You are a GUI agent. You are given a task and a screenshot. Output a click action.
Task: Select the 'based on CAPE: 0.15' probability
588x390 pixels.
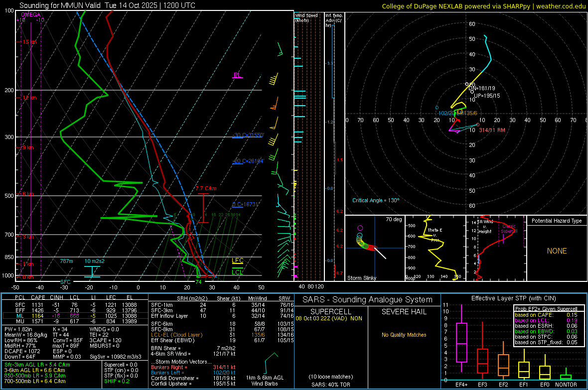[x=546, y=315]
